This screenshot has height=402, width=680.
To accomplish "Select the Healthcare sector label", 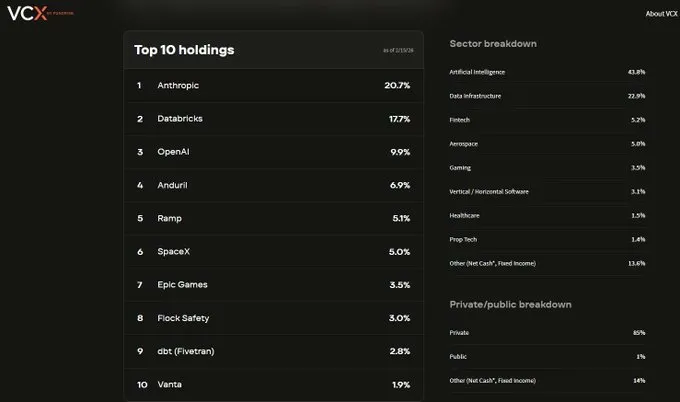I will [464, 215].
